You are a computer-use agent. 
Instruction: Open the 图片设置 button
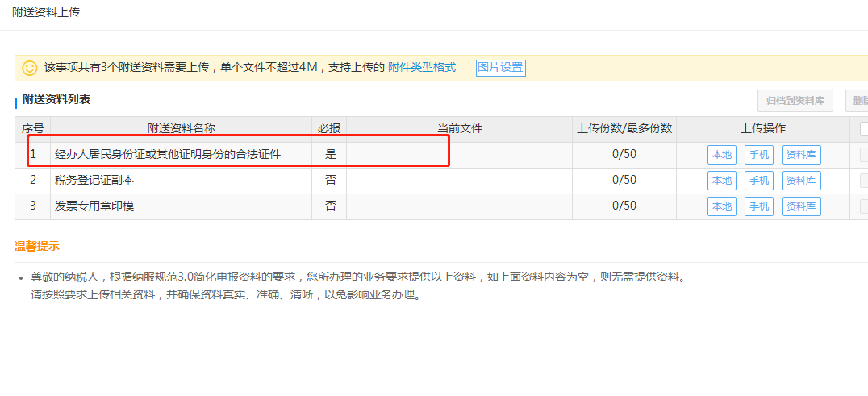[x=500, y=68]
